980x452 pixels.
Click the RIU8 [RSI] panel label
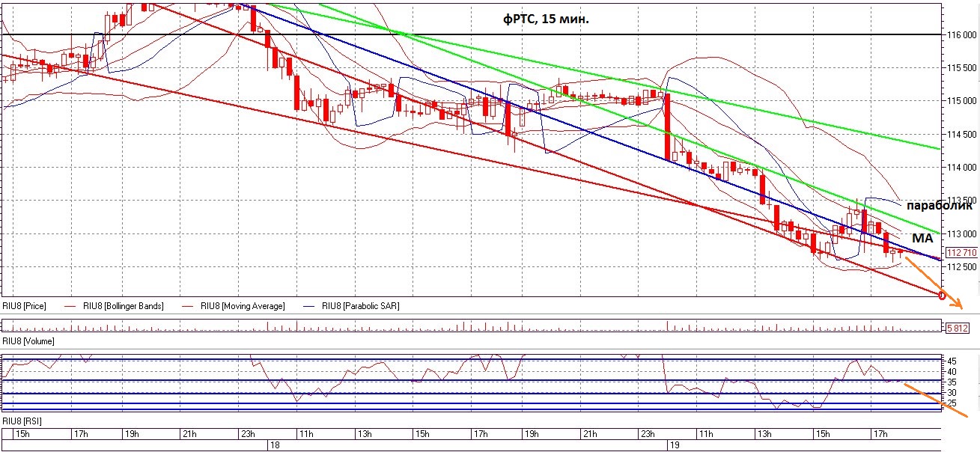[x=22, y=421]
